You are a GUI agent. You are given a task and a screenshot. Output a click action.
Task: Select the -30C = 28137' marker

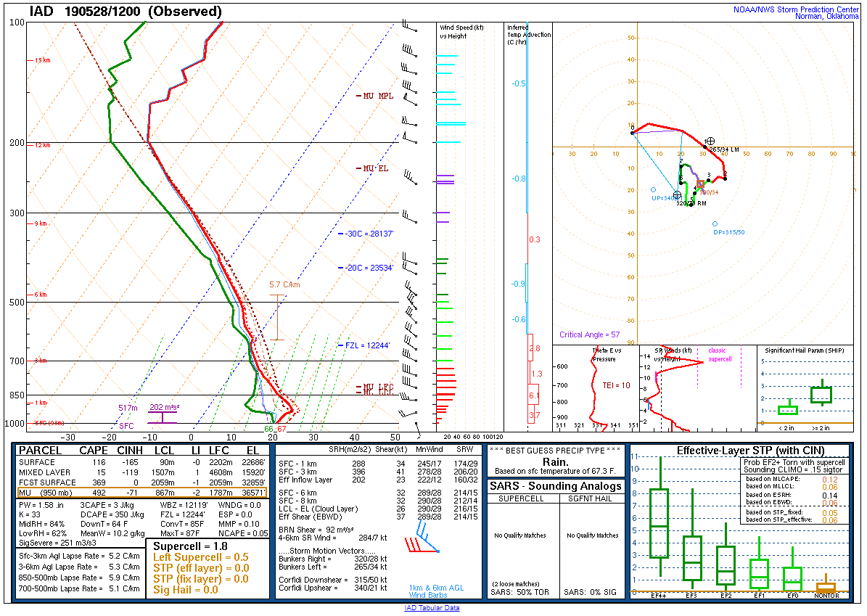pyautogui.click(x=366, y=234)
